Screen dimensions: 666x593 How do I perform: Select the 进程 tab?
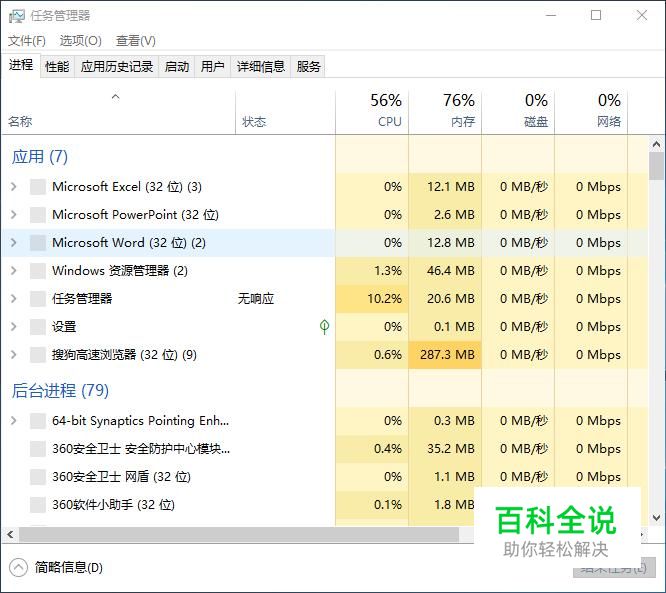click(x=21, y=65)
